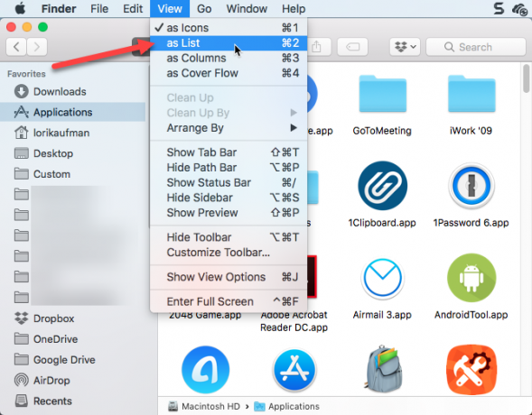Select the AndroidTool.app icon

click(471, 278)
